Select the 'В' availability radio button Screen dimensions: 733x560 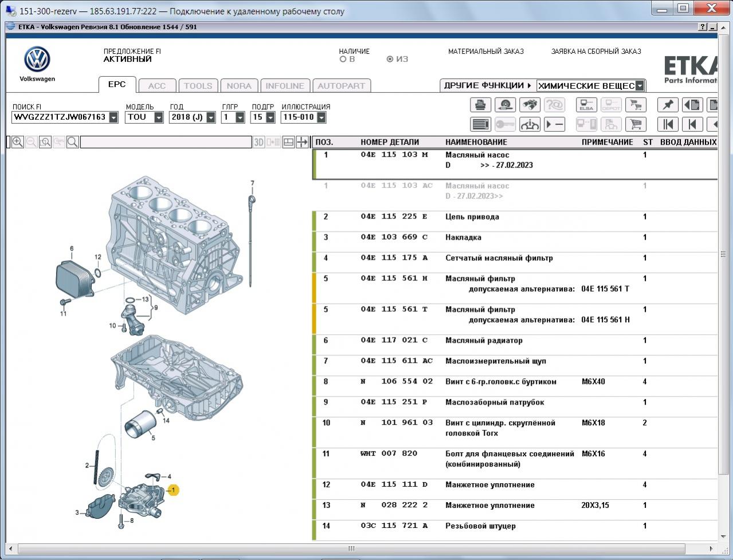(343, 59)
